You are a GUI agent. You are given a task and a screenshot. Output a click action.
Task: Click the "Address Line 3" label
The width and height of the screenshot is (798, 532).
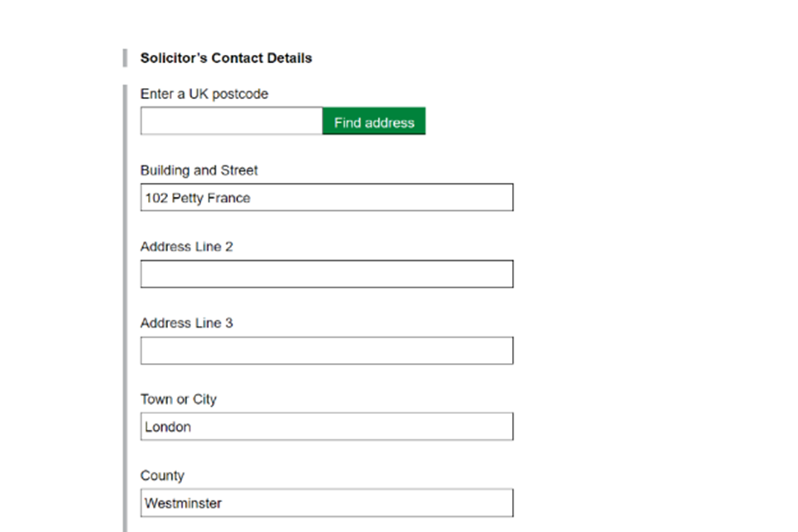186,323
